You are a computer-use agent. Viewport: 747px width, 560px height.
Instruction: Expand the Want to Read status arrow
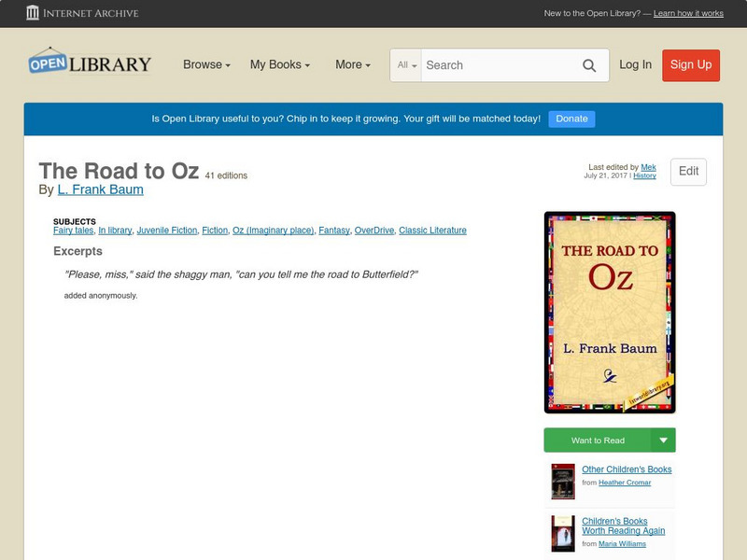[661, 439]
